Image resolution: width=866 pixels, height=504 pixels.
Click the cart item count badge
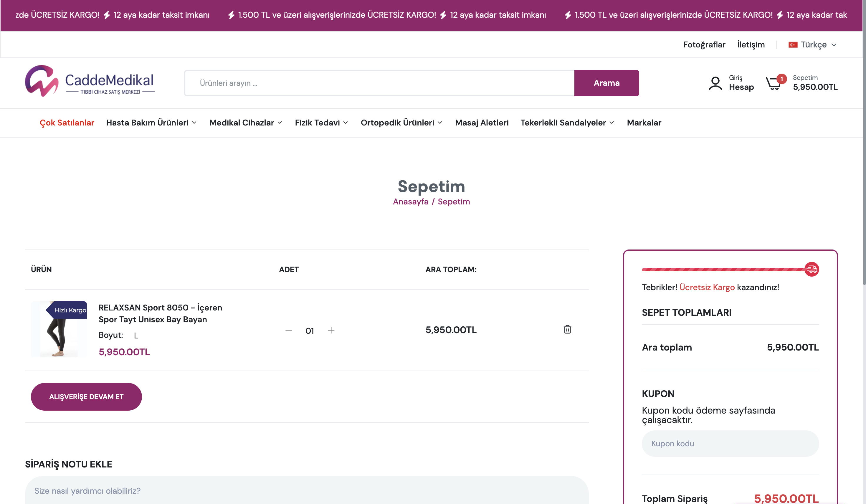(781, 79)
